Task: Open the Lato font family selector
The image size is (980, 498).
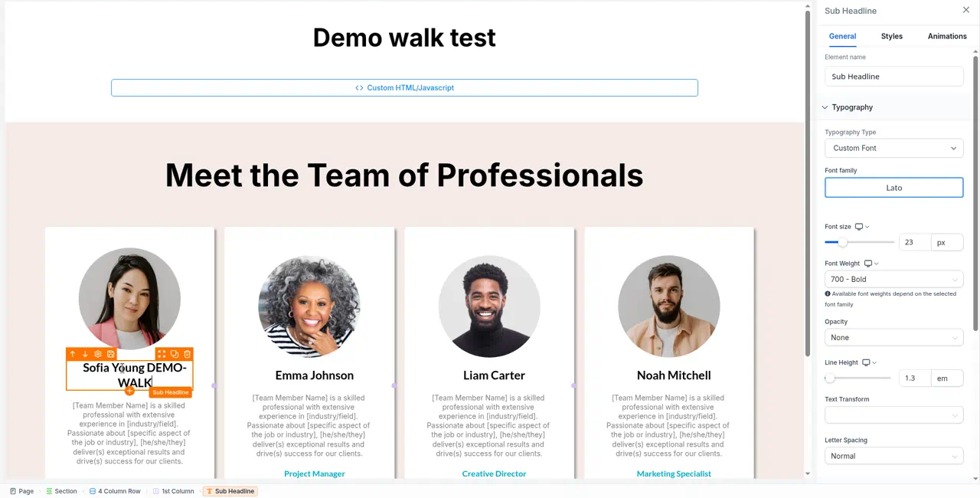Action: pyautogui.click(x=893, y=188)
